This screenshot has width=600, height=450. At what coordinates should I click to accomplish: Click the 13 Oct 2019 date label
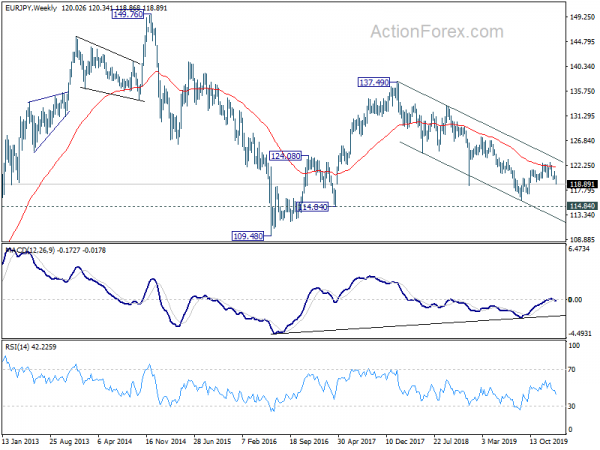(x=549, y=441)
